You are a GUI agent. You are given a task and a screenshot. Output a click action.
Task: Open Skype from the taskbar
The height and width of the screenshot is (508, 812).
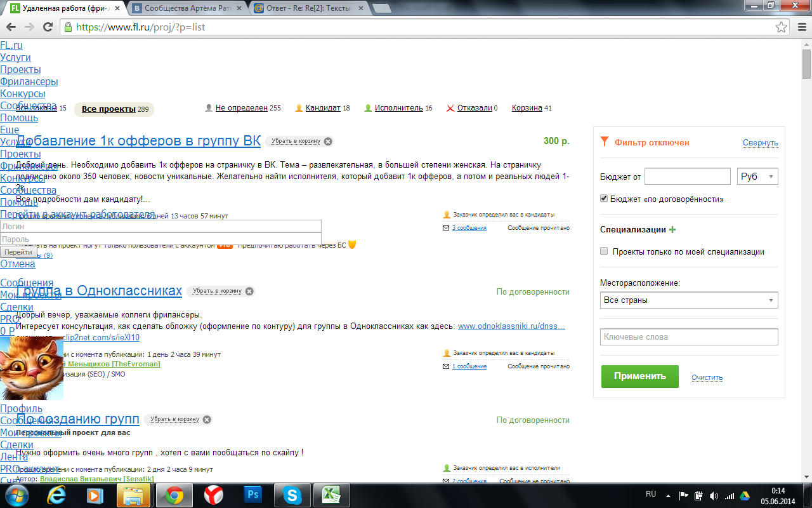point(292,494)
